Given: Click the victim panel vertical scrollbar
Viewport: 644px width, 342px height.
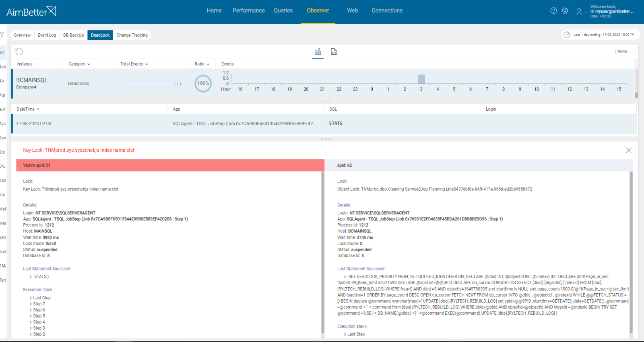Looking at the screenshot, I should (x=323, y=252).
